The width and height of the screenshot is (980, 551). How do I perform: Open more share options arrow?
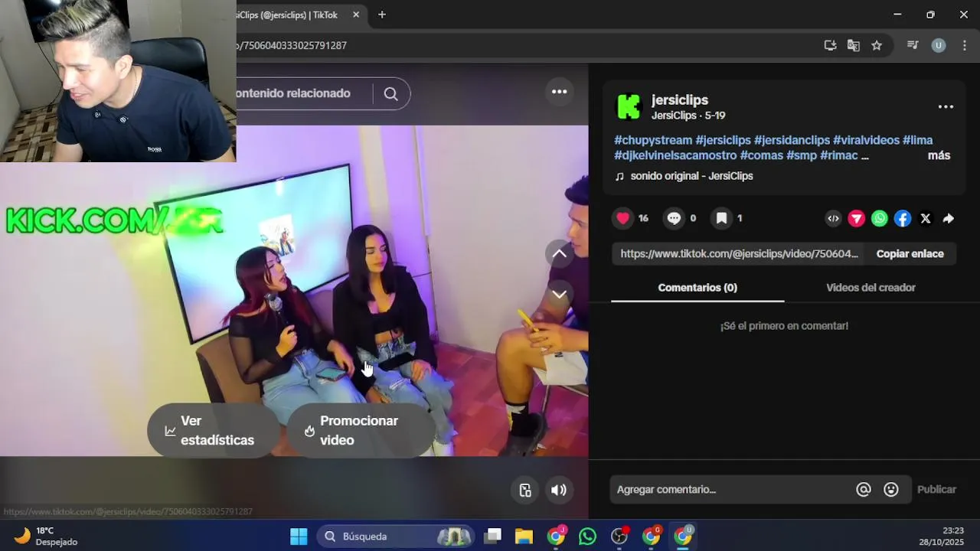pyautogui.click(x=948, y=219)
